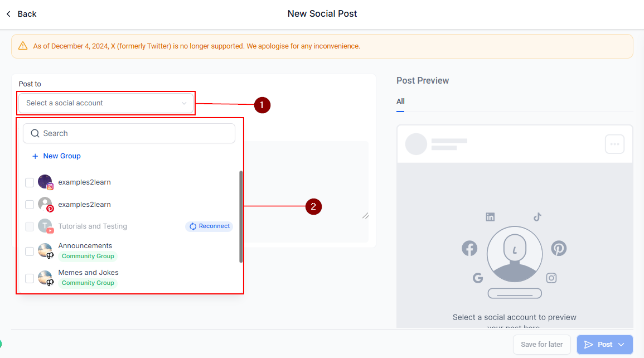Click the Post Preview heading
The width and height of the screenshot is (644, 358).
point(423,80)
